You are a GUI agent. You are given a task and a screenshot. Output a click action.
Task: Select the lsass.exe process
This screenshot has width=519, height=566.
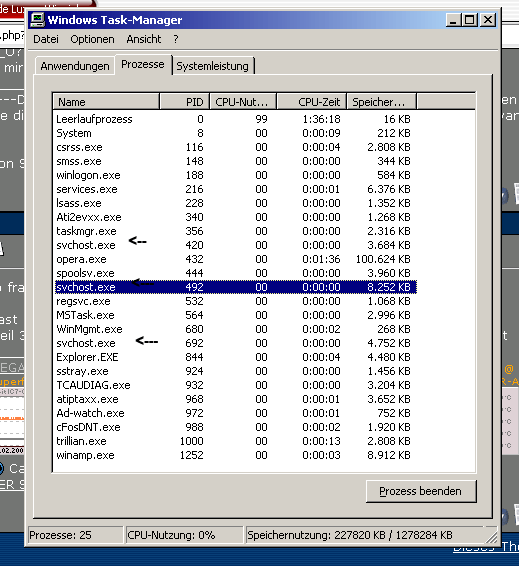coord(236,203)
